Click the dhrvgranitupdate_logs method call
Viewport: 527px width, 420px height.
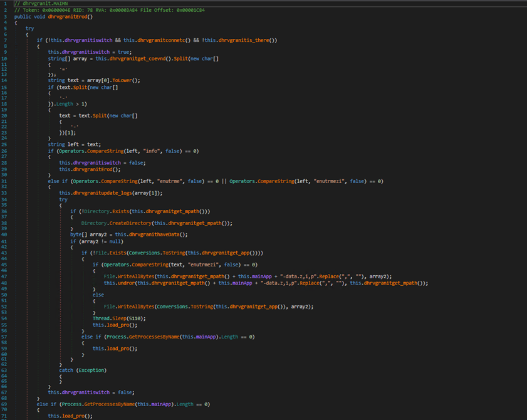click(100, 192)
